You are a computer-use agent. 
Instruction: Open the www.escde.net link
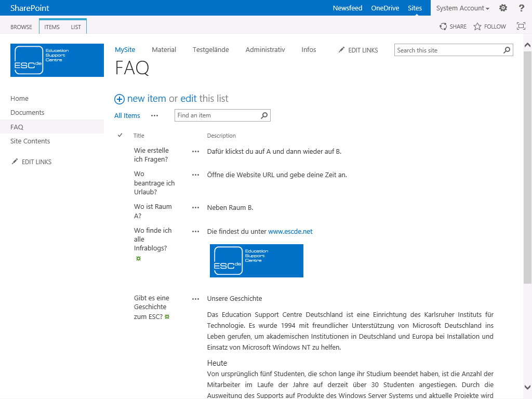click(x=290, y=231)
